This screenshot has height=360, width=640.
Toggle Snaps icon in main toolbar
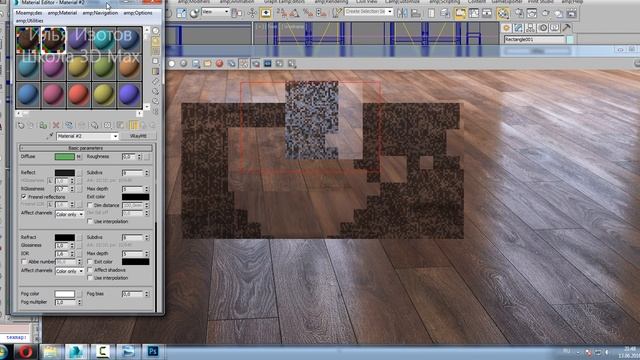point(282,13)
